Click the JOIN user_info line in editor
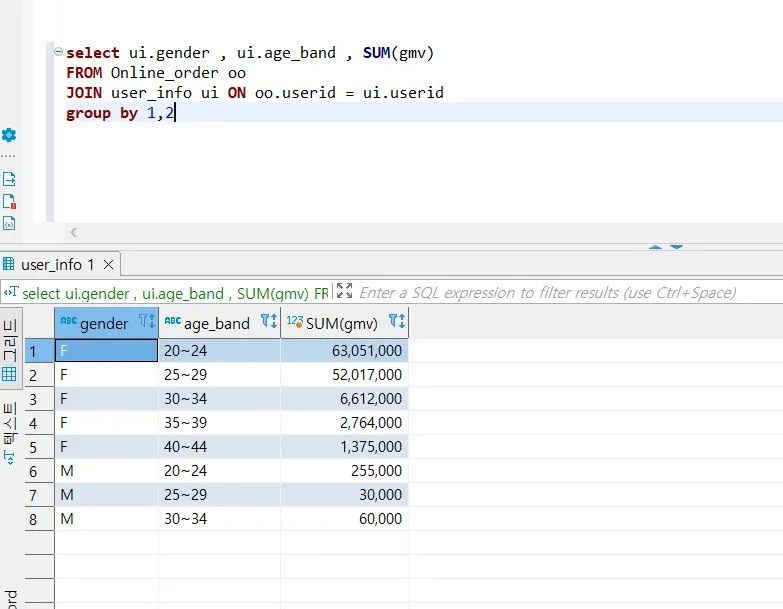The height and width of the screenshot is (609, 783). point(255,93)
